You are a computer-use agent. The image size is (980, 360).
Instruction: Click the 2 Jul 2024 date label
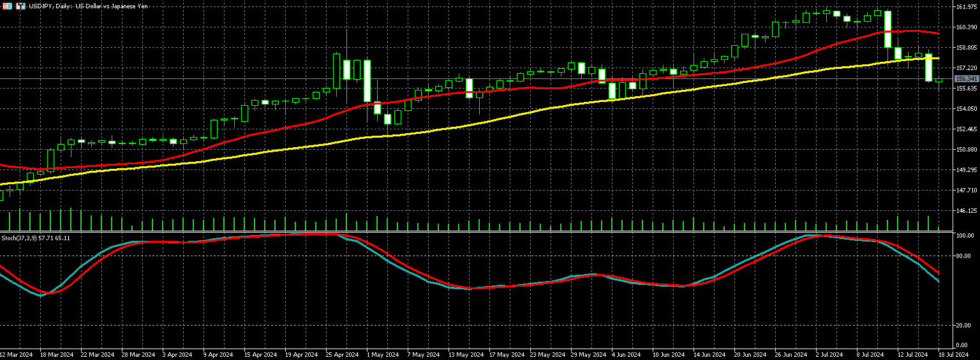coord(829,354)
